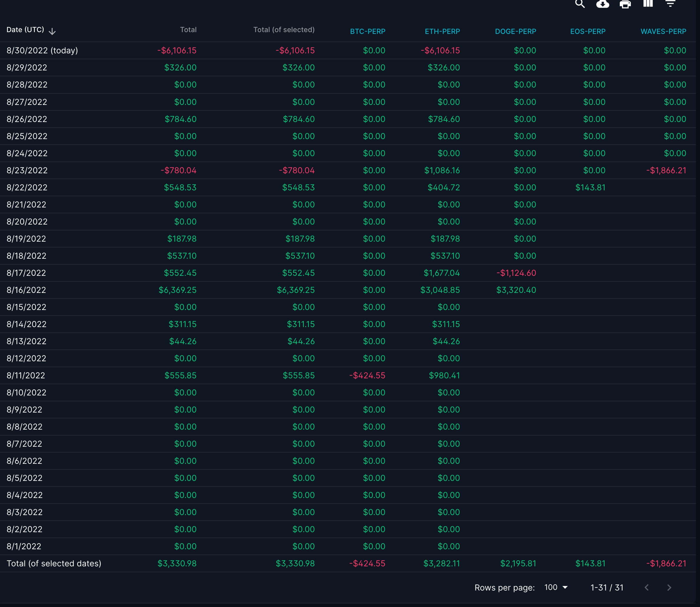700x607 pixels.
Task: Click the search magnifier icon
Action: (x=580, y=4)
